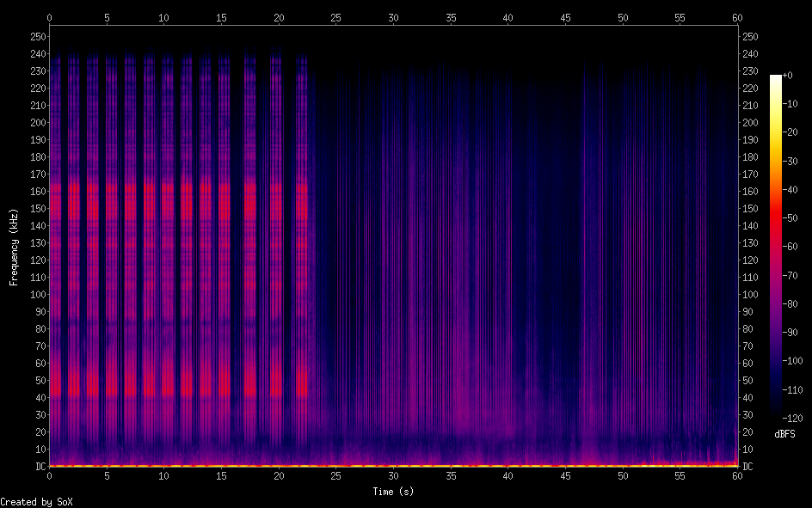Click the 45 second tick on top time axis

coord(565,17)
